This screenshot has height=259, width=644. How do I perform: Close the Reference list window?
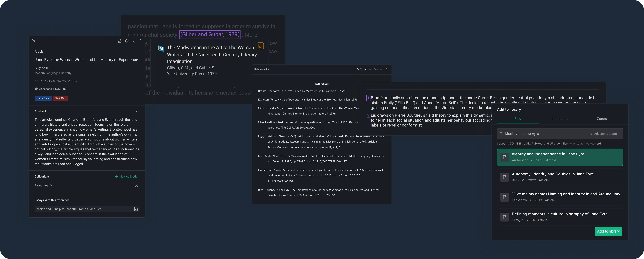[x=387, y=69]
